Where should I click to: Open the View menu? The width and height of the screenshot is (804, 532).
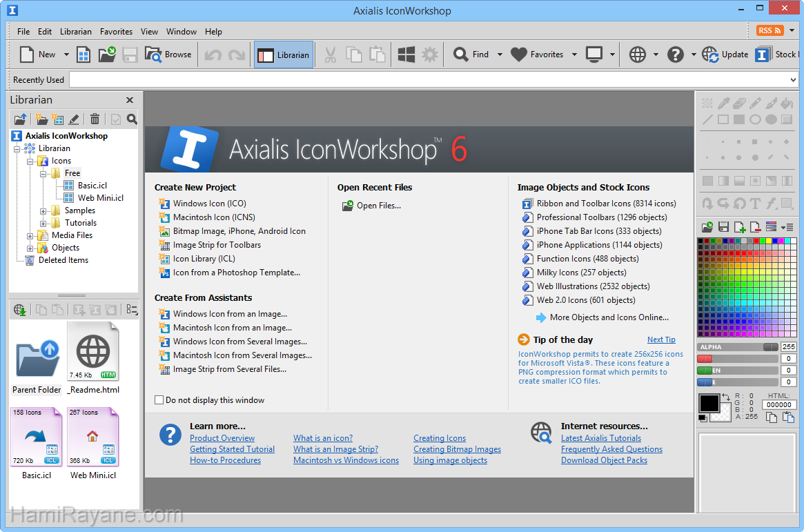click(x=149, y=31)
